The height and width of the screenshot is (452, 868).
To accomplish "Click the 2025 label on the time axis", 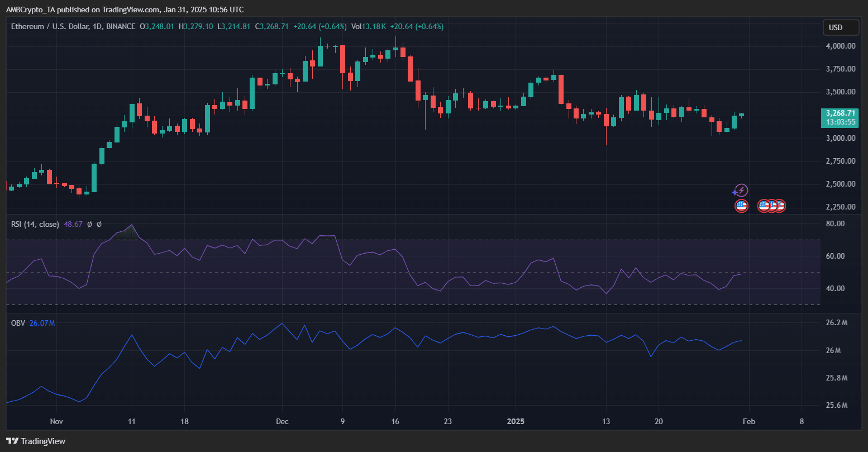I will [516, 421].
